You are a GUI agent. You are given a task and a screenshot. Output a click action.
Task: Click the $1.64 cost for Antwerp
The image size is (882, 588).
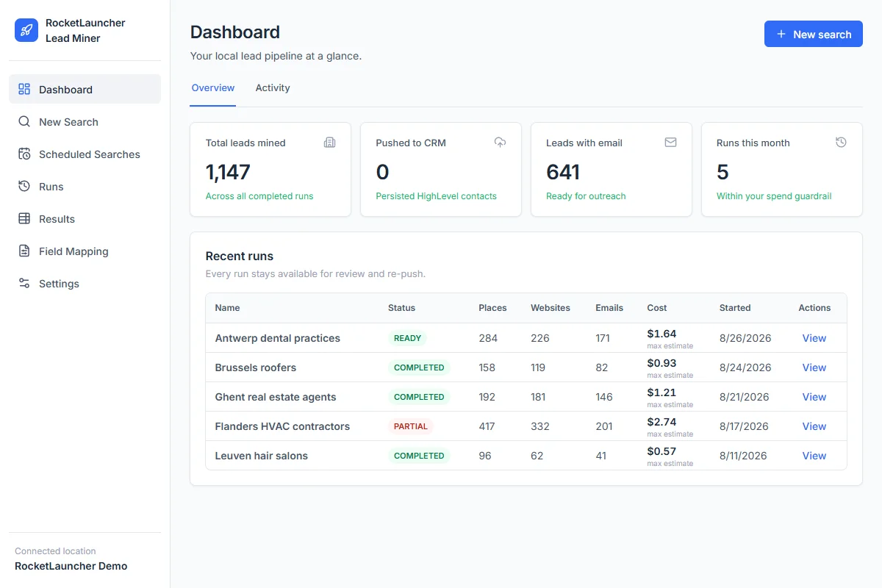click(661, 334)
